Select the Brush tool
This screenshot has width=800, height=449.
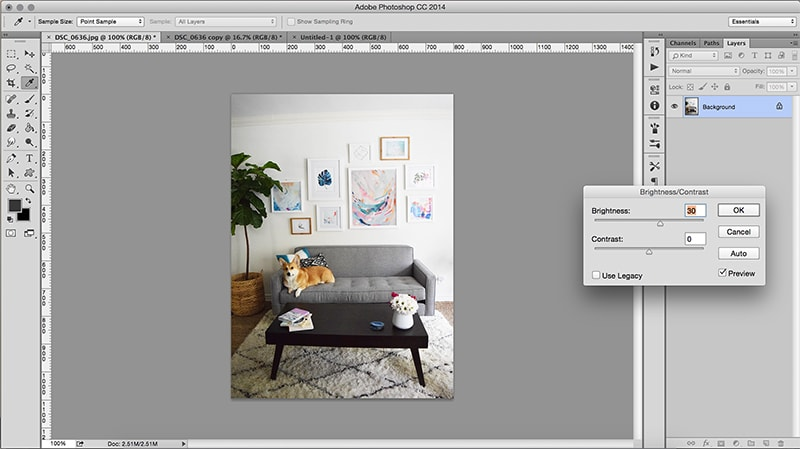(29, 99)
